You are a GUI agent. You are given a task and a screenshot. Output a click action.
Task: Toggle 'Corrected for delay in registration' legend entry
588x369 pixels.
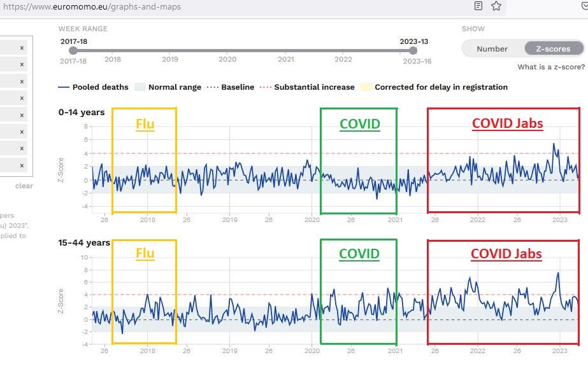[x=434, y=87]
